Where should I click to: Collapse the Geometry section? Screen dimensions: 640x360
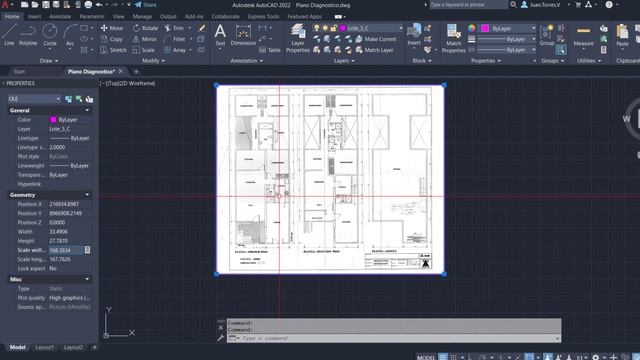(x=87, y=195)
